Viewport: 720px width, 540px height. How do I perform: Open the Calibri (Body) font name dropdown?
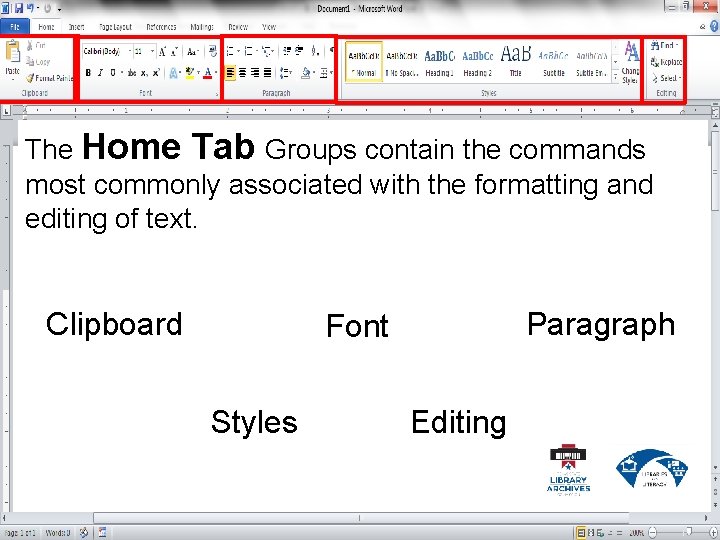pos(130,51)
